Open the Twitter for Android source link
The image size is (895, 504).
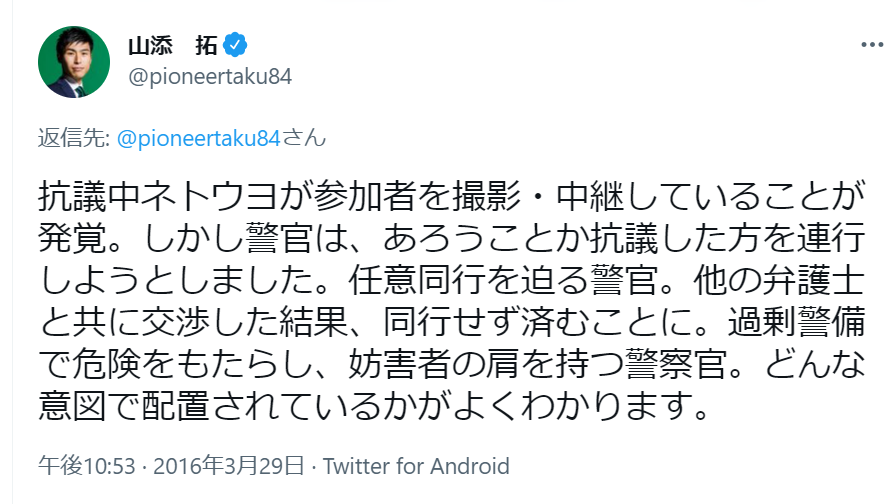(x=417, y=466)
